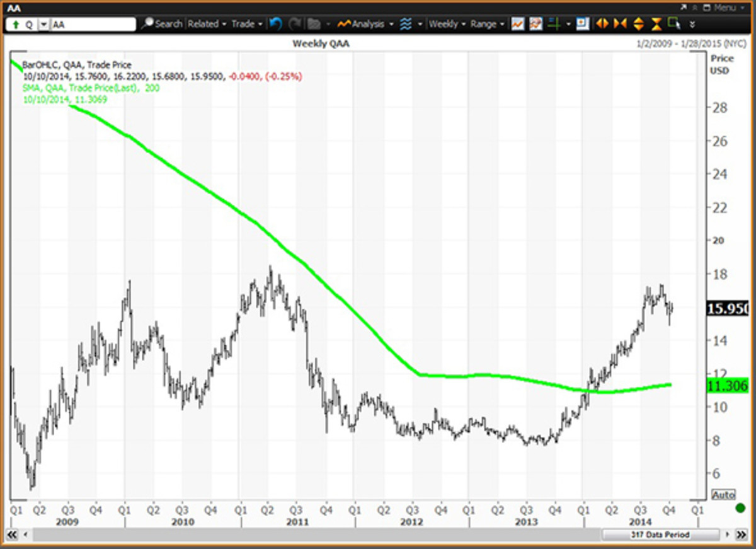Click the horizontal expand arrows icon
The height and width of the screenshot is (549, 756).
(x=602, y=24)
